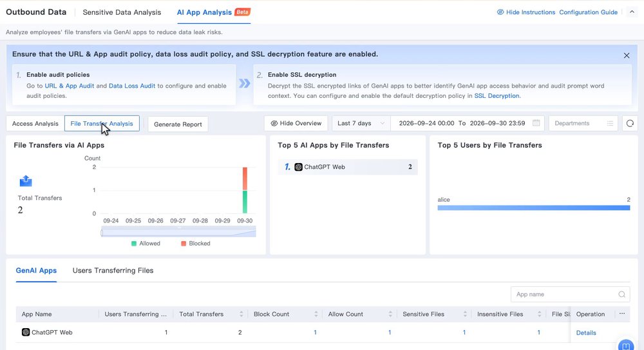Viewport: 644px width, 350px height.
Task: Click Users Transferring column header
Action: (135, 314)
